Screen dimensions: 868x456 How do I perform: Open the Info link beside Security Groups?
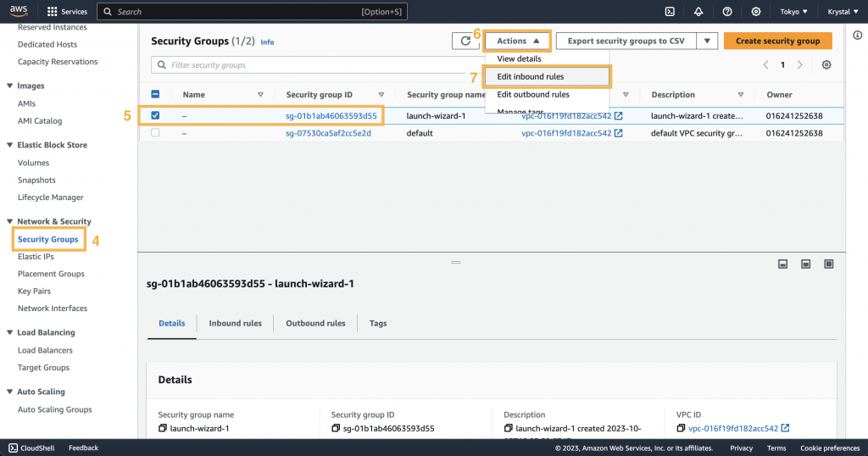pos(267,42)
